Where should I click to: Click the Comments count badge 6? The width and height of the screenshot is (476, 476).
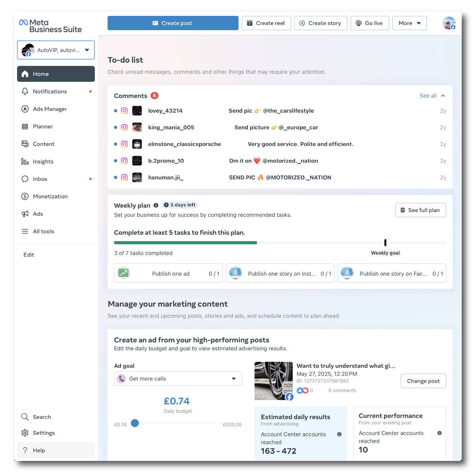[155, 96]
